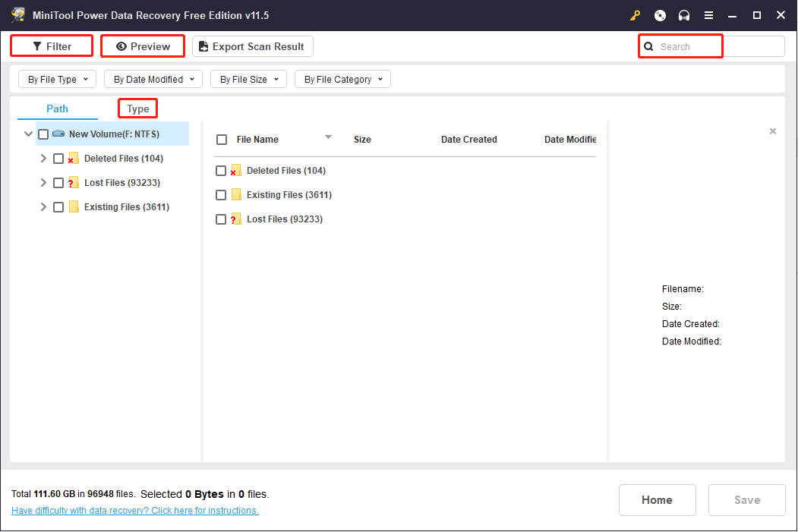
Task: Click Lost Files folder icon in tree
Action: [74, 183]
